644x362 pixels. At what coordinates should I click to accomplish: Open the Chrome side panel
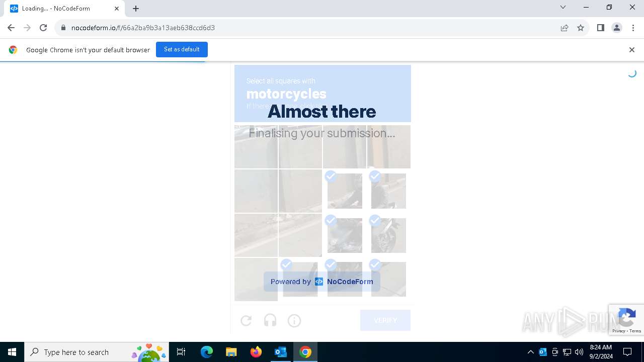point(600,28)
